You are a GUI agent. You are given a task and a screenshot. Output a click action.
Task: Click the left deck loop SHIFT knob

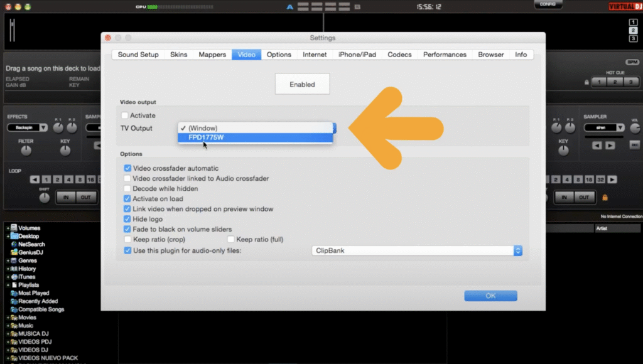pyautogui.click(x=45, y=198)
